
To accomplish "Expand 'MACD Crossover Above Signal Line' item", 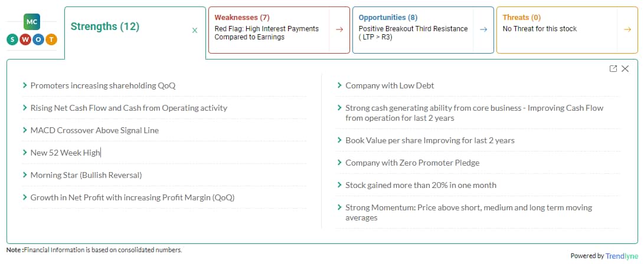I will pos(94,130).
